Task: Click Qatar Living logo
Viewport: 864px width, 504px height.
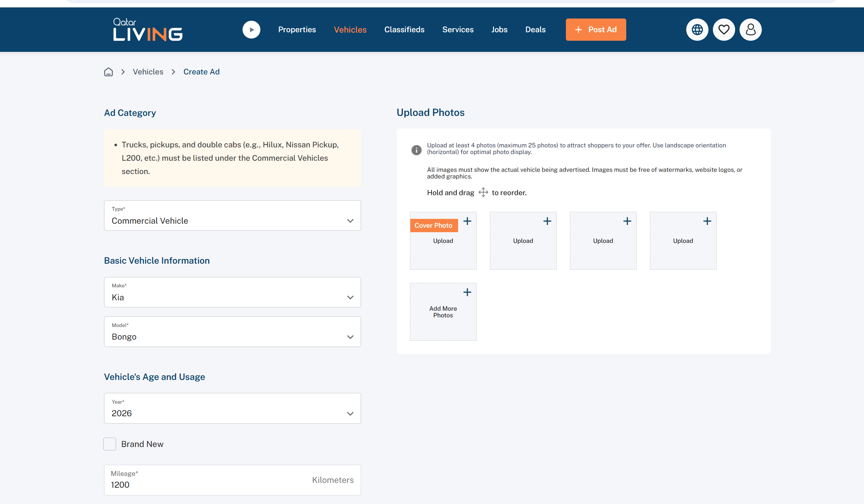Action: (147, 29)
